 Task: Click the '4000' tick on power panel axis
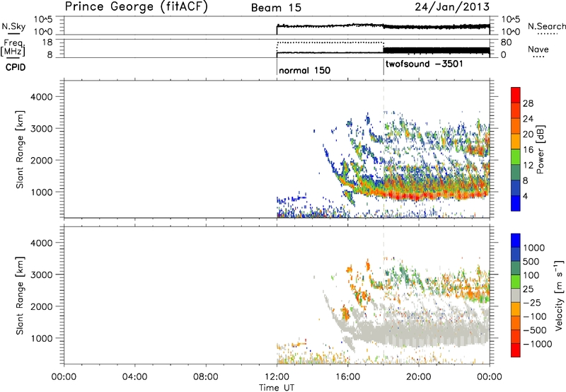pyautogui.click(x=42, y=97)
